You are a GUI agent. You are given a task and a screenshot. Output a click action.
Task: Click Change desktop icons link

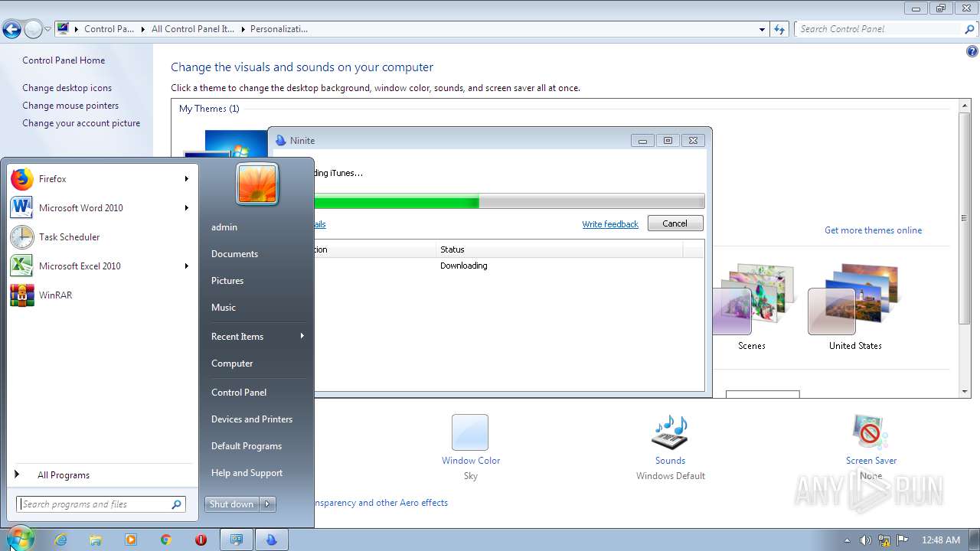[x=67, y=88]
